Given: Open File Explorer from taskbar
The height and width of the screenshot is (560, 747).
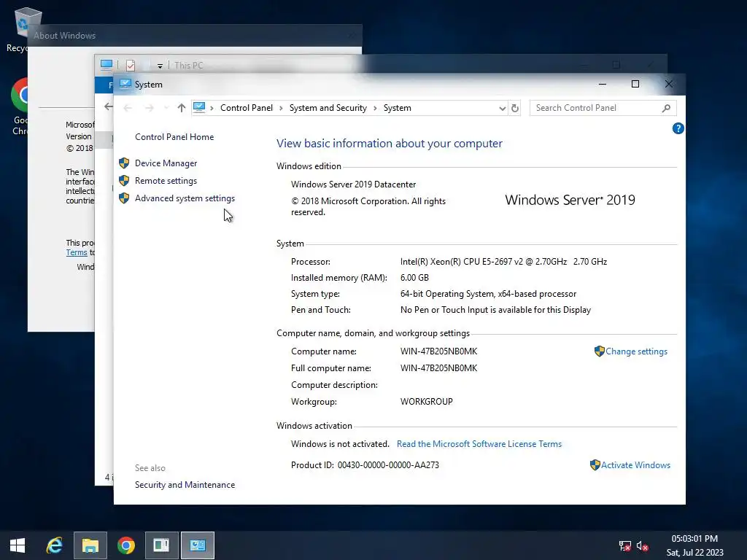Looking at the screenshot, I should [x=90, y=545].
